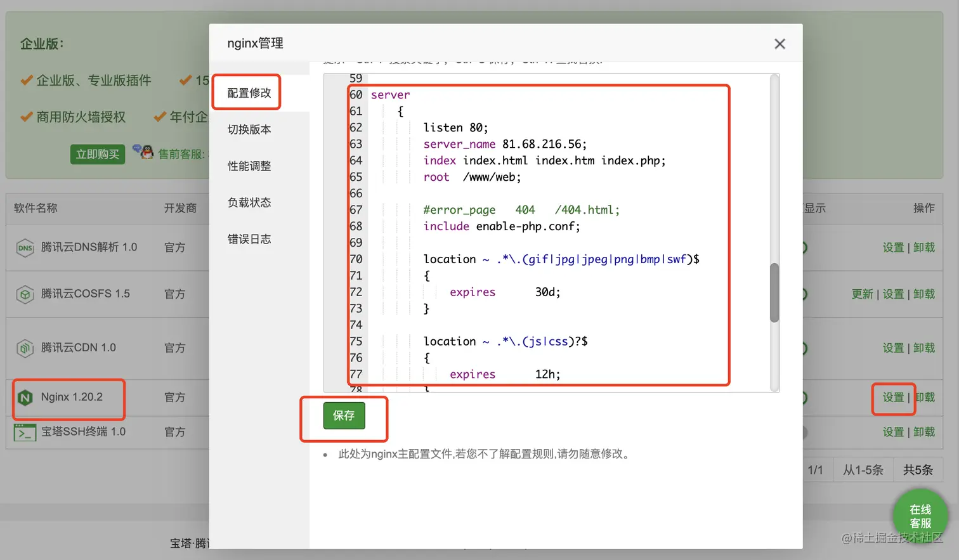This screenshot has width=959, height=560.
Task: Click 卸载 for 腾讯云DNS解析 row
Action: (924, 247)
